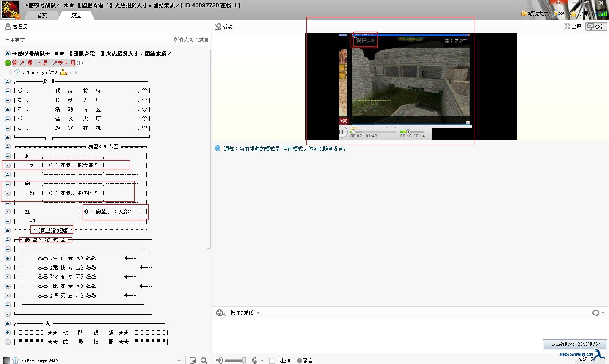Image resolution: width=609 pixels, height=364 pixels.
Task: Click the emoticon smiley icon in chat toolbar
Action: [220, 313]
